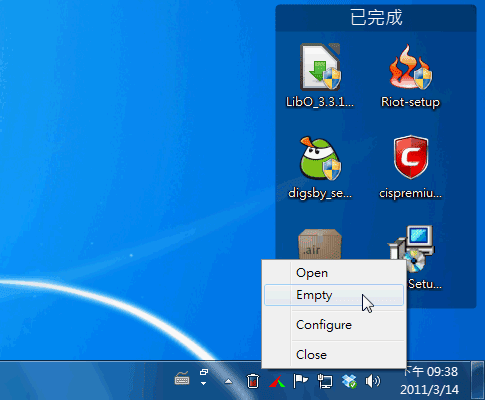Open the volume speaker icon

tap(373, 381)
